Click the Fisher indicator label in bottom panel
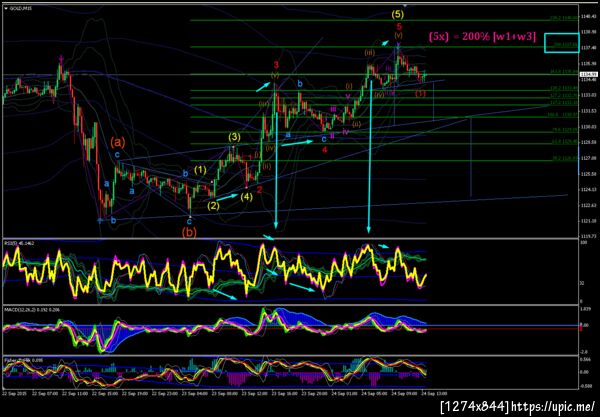This screenshot has height=417, width=600. pyautogui.click(x=24, y=360)
